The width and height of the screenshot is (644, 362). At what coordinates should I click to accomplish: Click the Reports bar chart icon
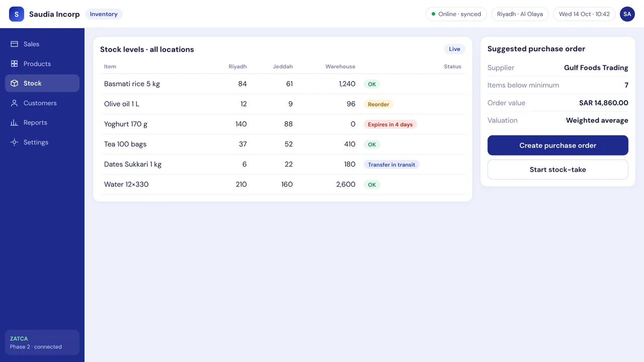14,123
